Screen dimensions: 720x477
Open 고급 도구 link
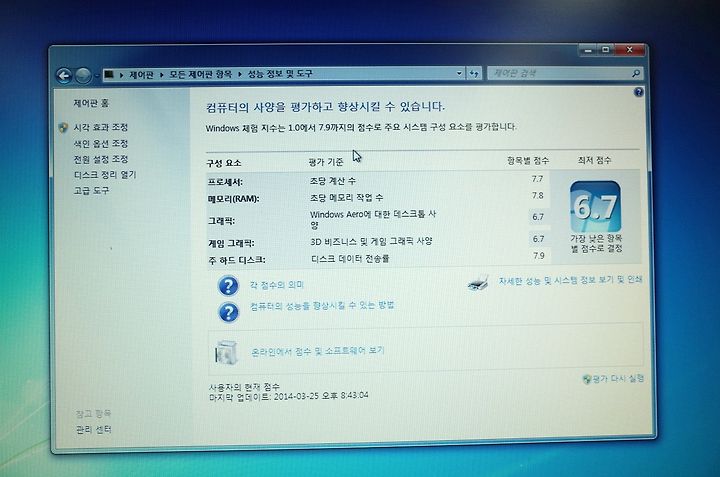point(91,191)
